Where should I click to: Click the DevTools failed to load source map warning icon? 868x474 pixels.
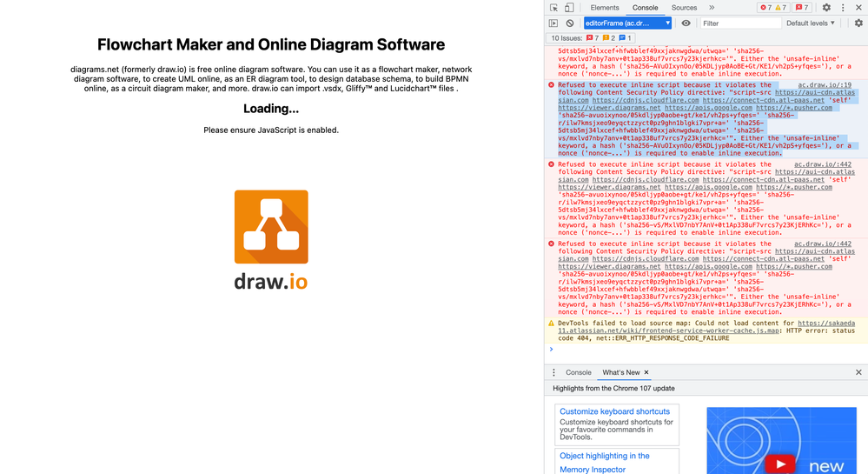coord(551,324)
